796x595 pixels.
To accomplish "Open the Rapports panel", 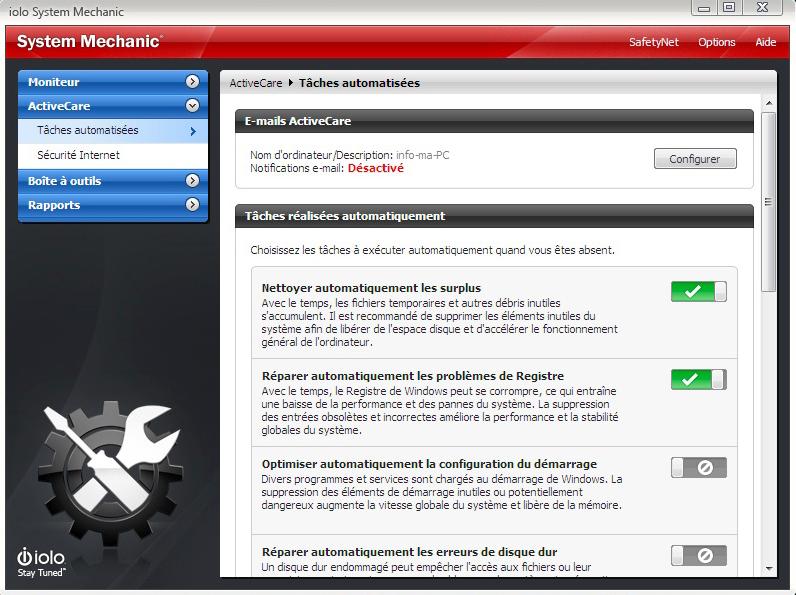I will (x=113, y=205).
